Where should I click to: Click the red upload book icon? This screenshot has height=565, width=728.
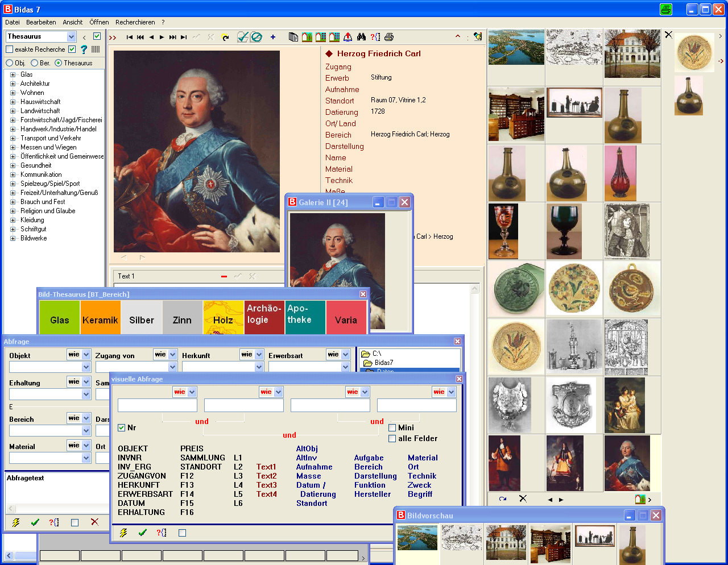click(x=348, y=37)
